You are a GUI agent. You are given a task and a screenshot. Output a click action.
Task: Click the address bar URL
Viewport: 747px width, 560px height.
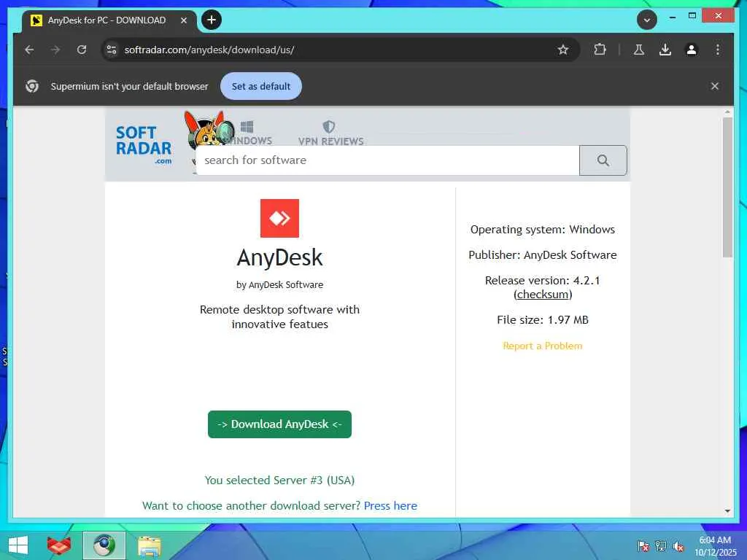[x=209, y=50]
